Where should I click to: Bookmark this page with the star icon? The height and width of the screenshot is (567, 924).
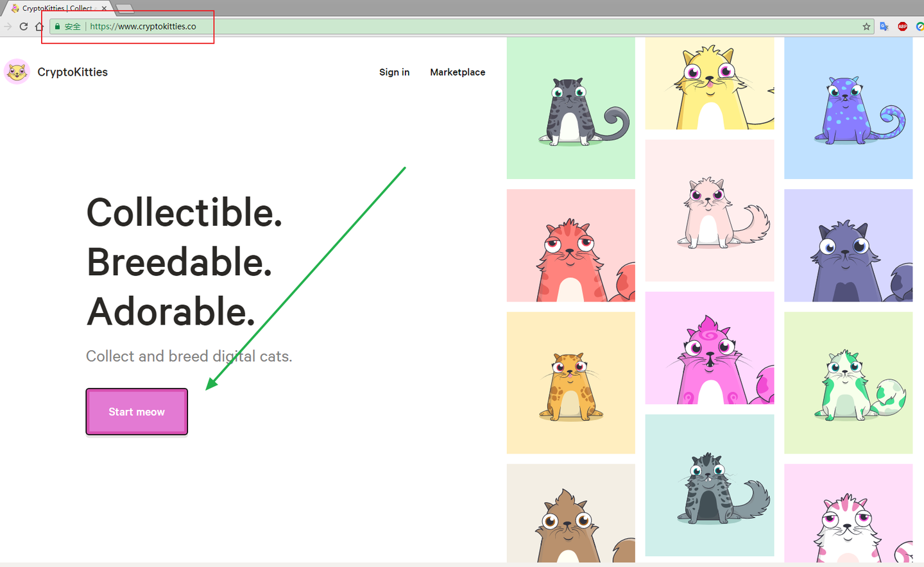pyautogui.click(x=866, y=26)
